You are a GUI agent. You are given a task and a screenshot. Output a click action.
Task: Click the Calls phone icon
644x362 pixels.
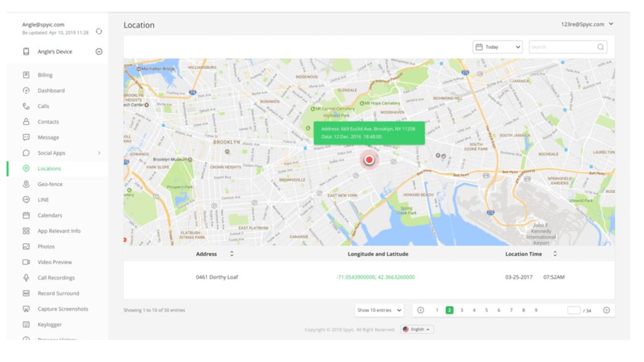(x=26, y=106)
